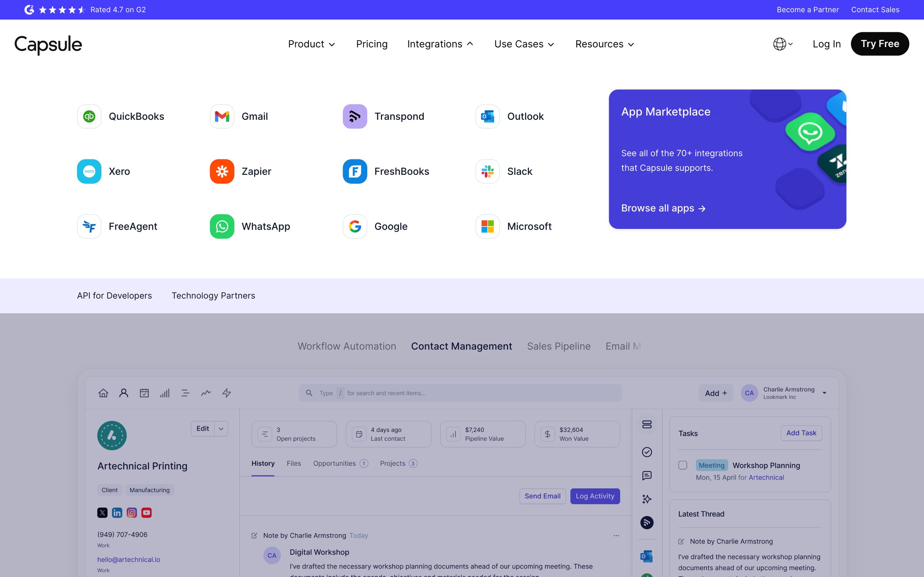Click the Send Email button
The height and width of the screenshot is (577, 924).
click(542, 496)
